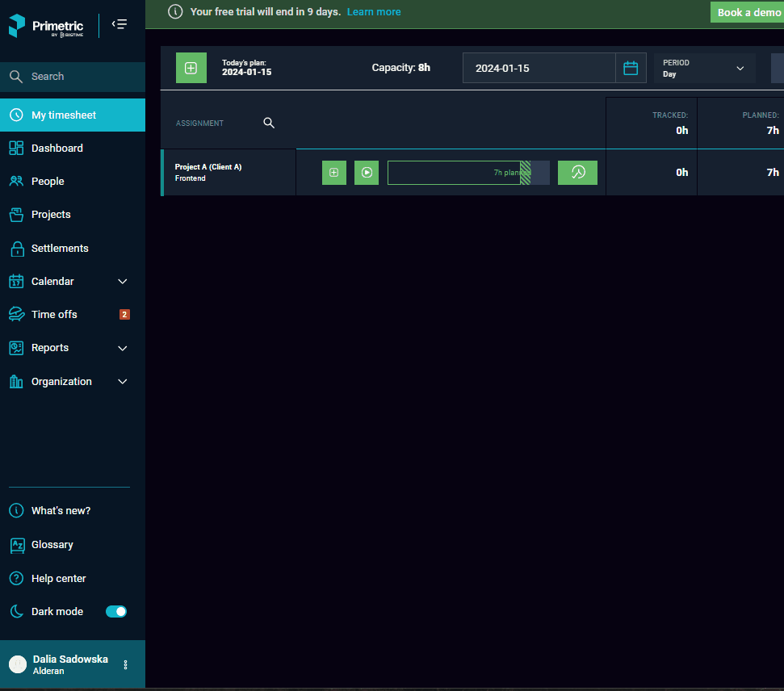This screenshot has height=691, width=784.
Task: Navigate to Projects
Action: [x=51, y=215]
